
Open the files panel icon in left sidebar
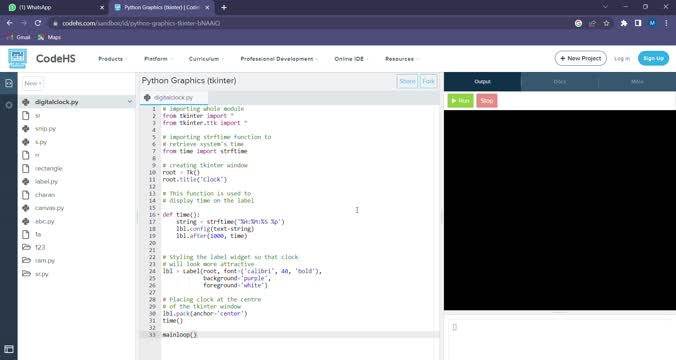9,83
